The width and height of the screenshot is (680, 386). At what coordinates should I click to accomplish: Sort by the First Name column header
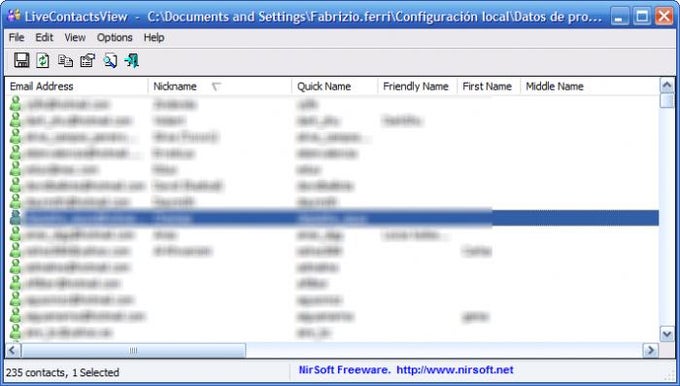coord(489,86)
